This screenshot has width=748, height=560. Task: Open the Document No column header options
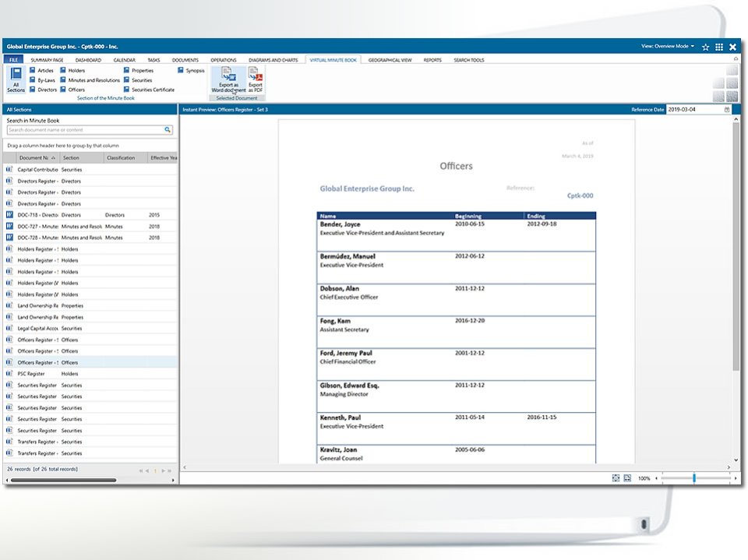click(35, 157)
